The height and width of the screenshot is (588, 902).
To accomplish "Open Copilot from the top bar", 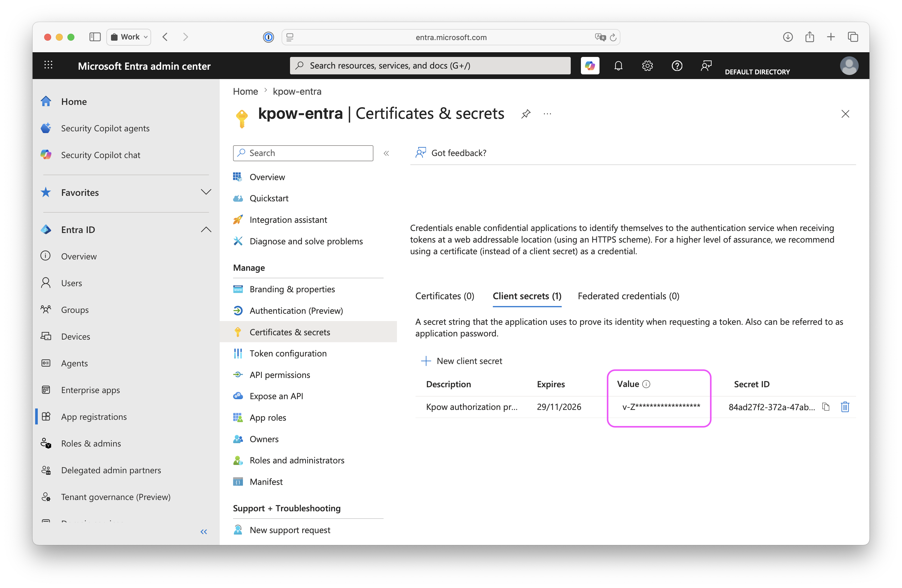I will [590, 66].
